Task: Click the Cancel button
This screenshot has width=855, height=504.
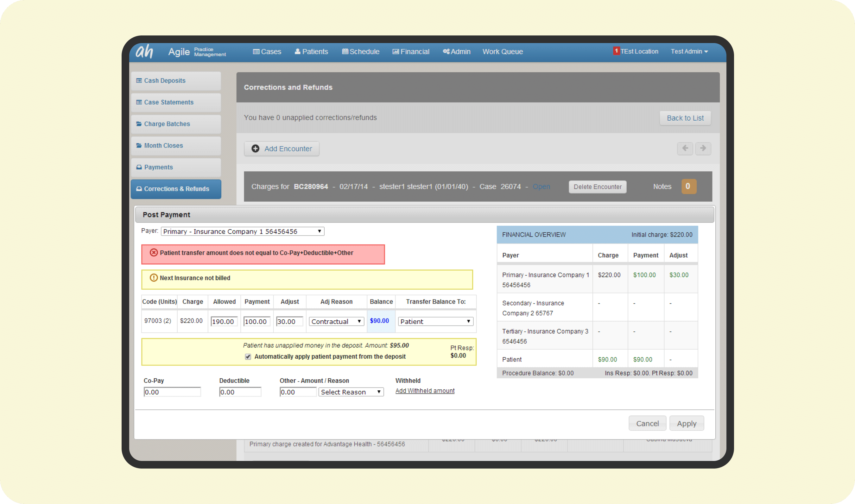Action: (647, 424)
